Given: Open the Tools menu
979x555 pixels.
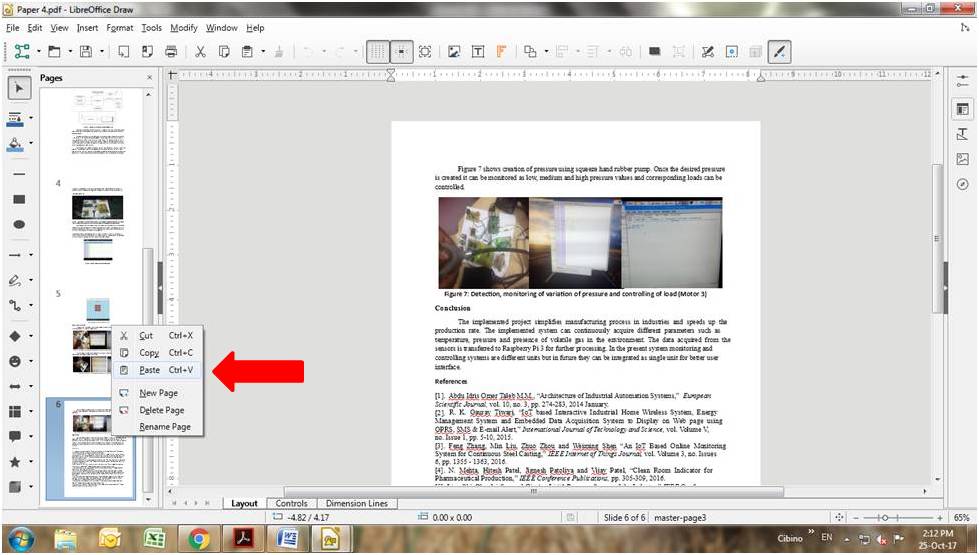Looking at the screenshot, I should pos(151,28).
